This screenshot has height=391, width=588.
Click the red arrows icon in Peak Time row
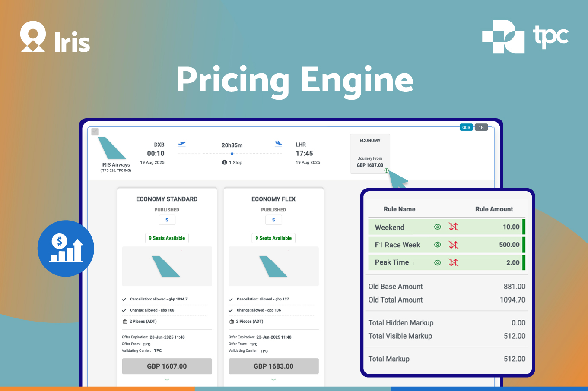(453, 262)
